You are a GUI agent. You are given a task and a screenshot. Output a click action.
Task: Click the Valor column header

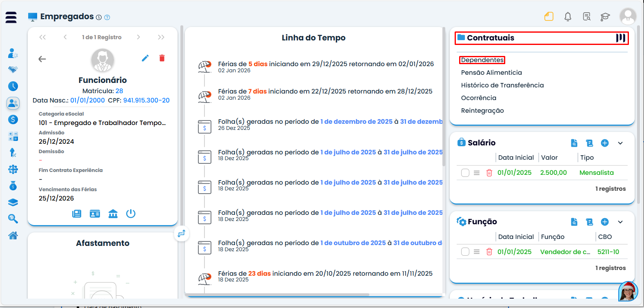tap(549, 158)
